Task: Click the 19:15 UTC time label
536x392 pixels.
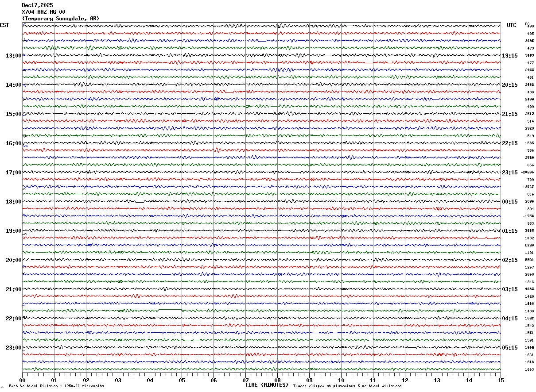Action: pos(509,56)
